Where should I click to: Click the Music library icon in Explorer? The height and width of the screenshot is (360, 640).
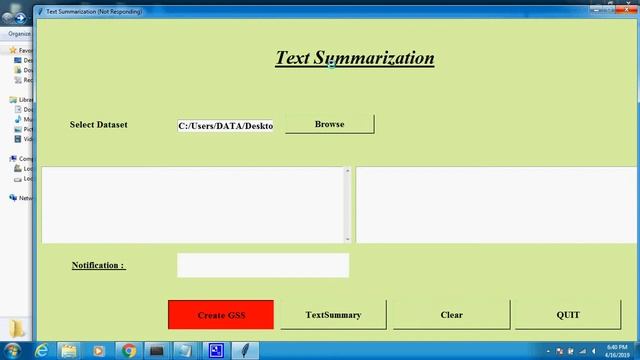18,119
